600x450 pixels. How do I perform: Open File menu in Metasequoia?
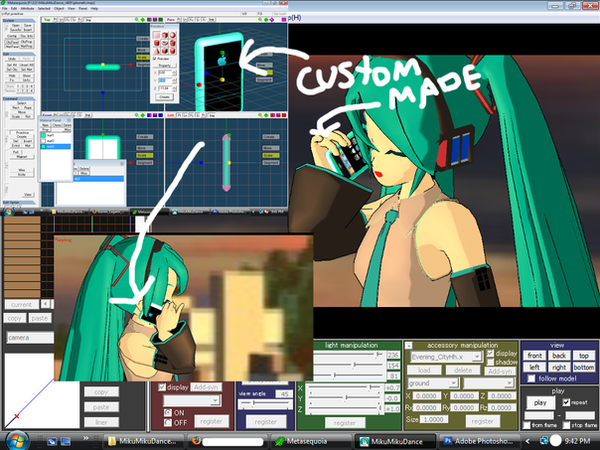[x=5, y=8]
